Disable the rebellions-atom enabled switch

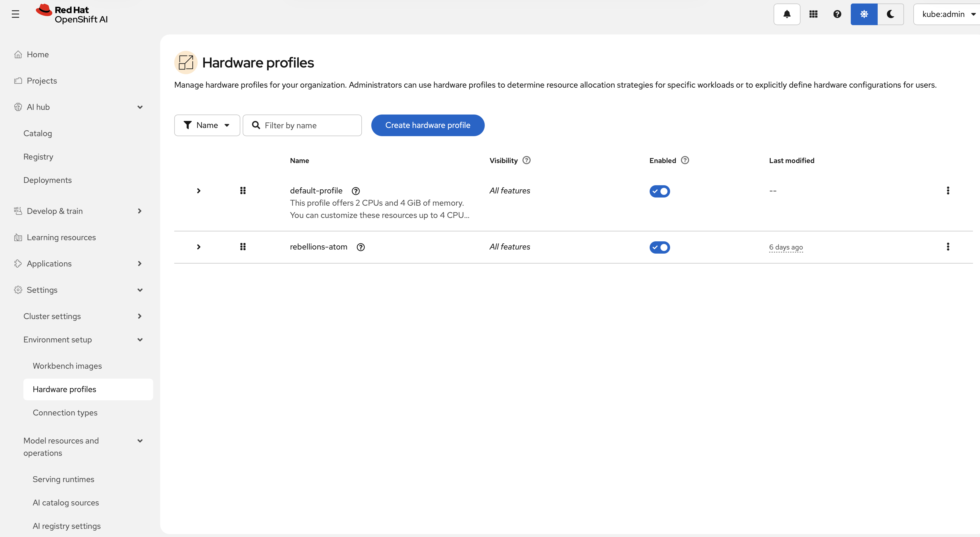click(x=659, y=247)
